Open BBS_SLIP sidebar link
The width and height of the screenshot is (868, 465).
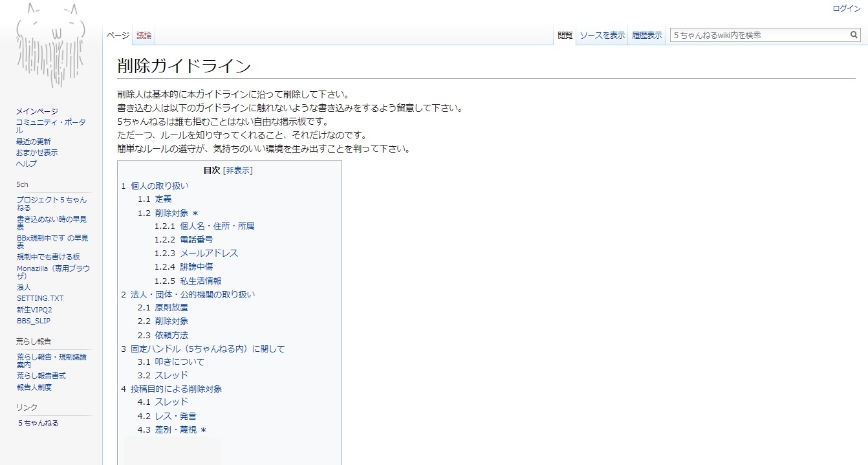point(34,321)
